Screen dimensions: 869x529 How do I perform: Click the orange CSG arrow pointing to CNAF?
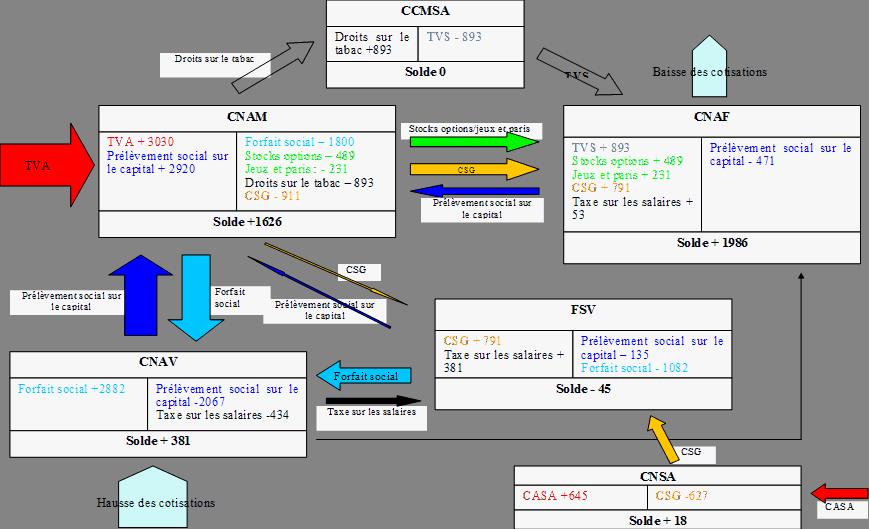(474, 169)
